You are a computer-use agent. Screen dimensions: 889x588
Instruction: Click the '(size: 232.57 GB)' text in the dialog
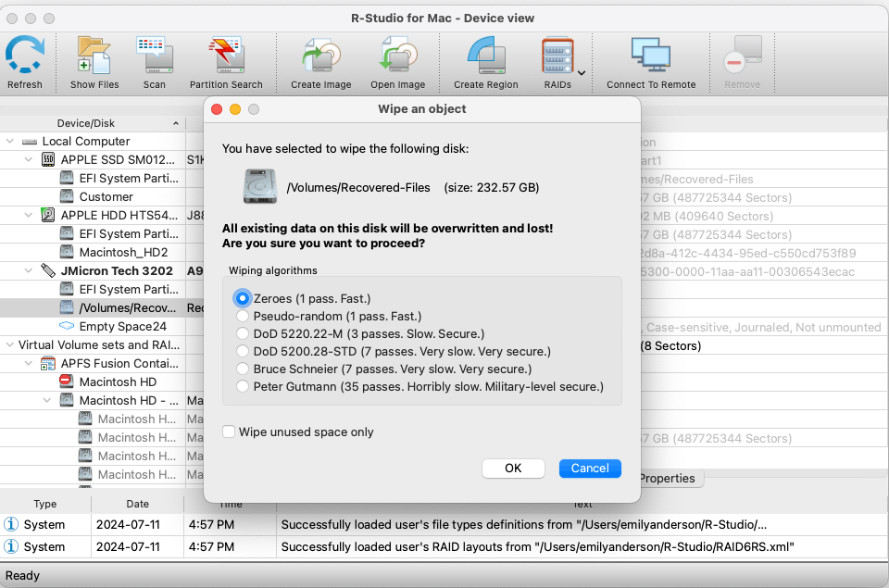click(492, 187)
